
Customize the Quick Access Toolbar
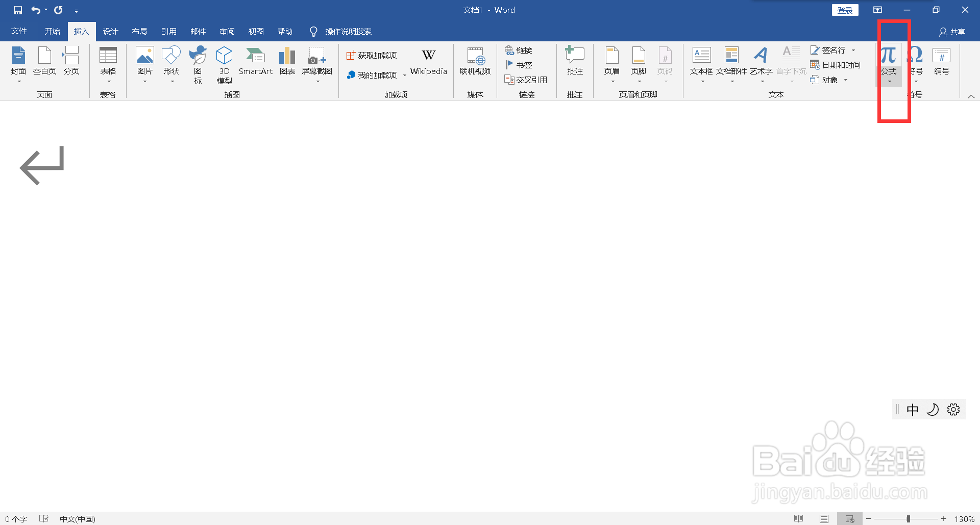coord(76,10)
